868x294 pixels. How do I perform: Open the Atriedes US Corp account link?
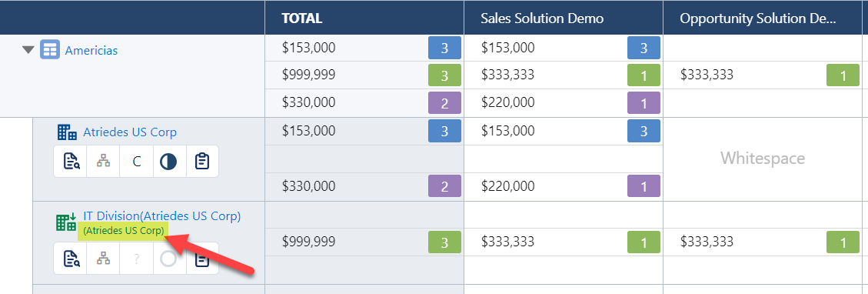coord(130,132)
